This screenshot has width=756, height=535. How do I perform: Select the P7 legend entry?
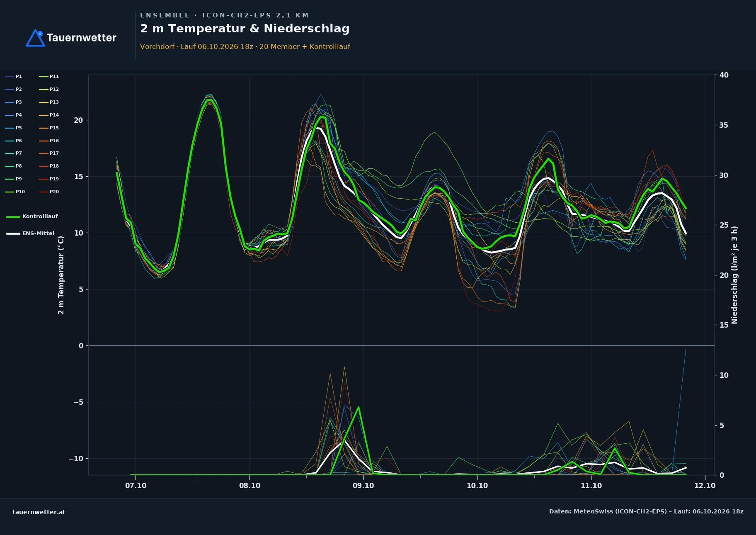point(14,153)
